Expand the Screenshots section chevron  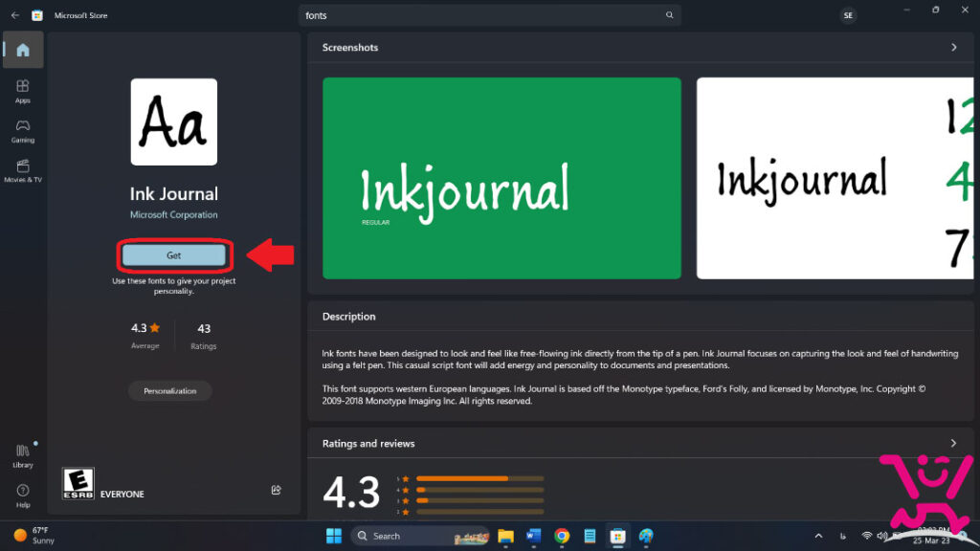point(954,48)
